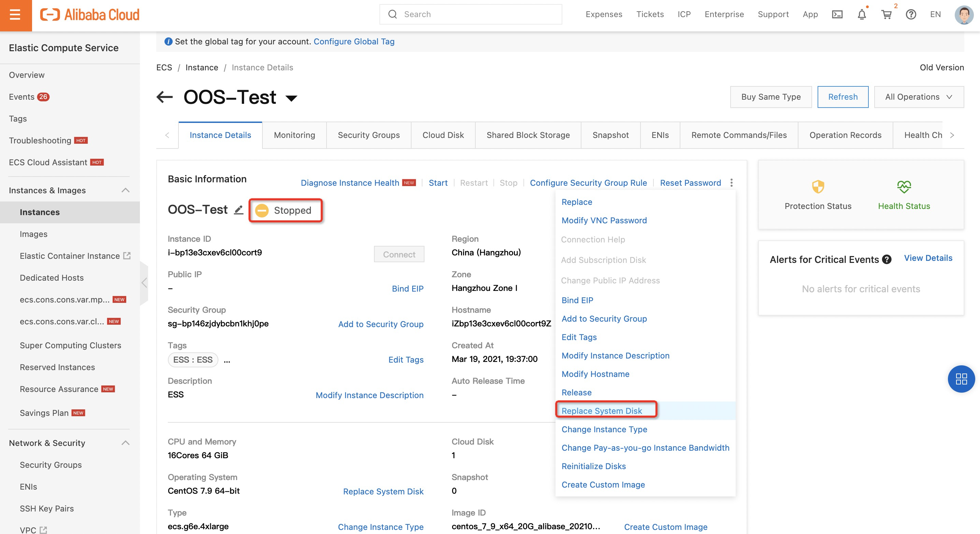Click the Refresh button
This screenshot has width=980, height=534.
(843, 97)
